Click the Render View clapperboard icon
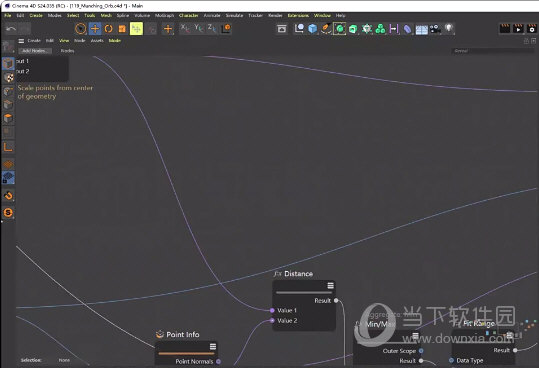Screen dimensions: 539x368 (x=505, y=29)
